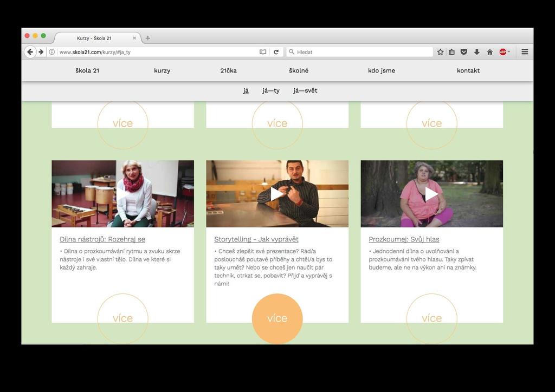Click více on top-left partial card
555x392 pixels.
[122, 123]
